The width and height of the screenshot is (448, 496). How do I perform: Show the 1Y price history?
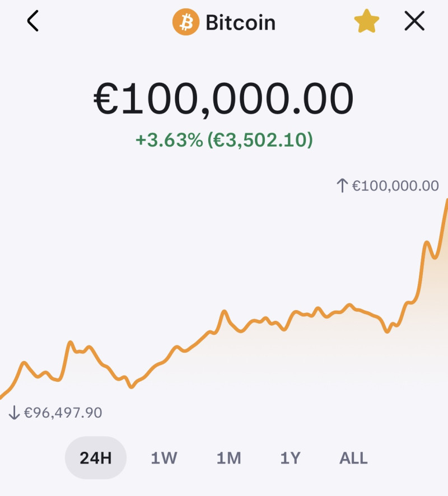point(290,458)
